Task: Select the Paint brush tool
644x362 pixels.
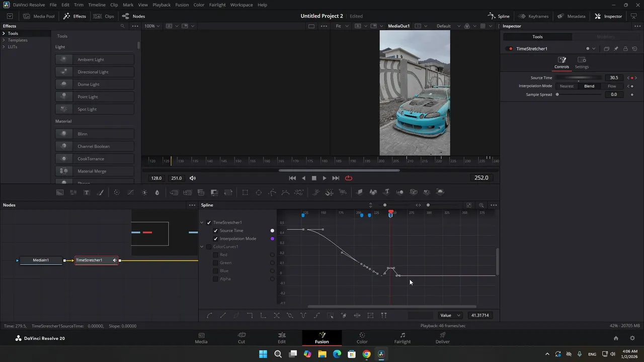Action: pyautogui.click(x=100, y=192)
